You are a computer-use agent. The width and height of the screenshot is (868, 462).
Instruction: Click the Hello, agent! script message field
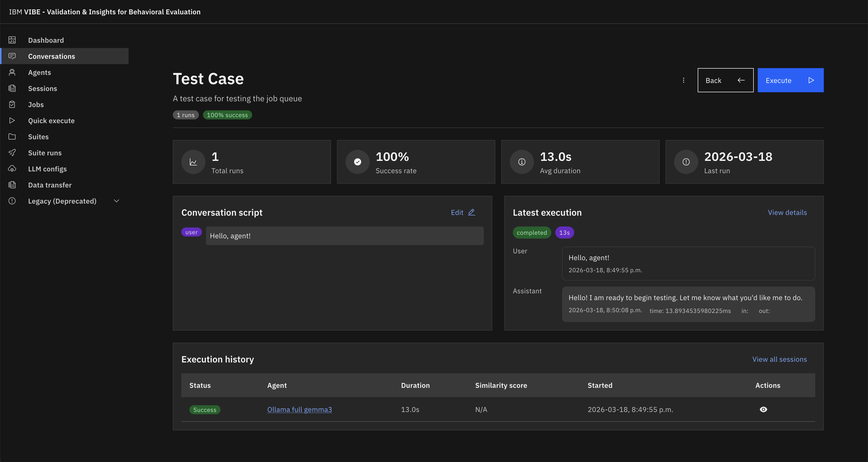tap(344, 236)
